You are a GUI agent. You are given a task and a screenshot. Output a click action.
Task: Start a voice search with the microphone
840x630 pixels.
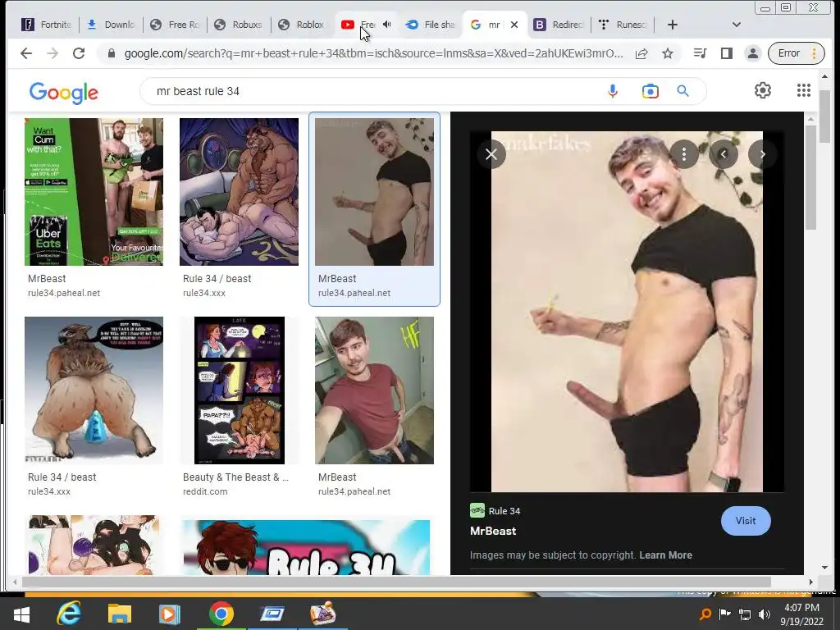(613, 91)
